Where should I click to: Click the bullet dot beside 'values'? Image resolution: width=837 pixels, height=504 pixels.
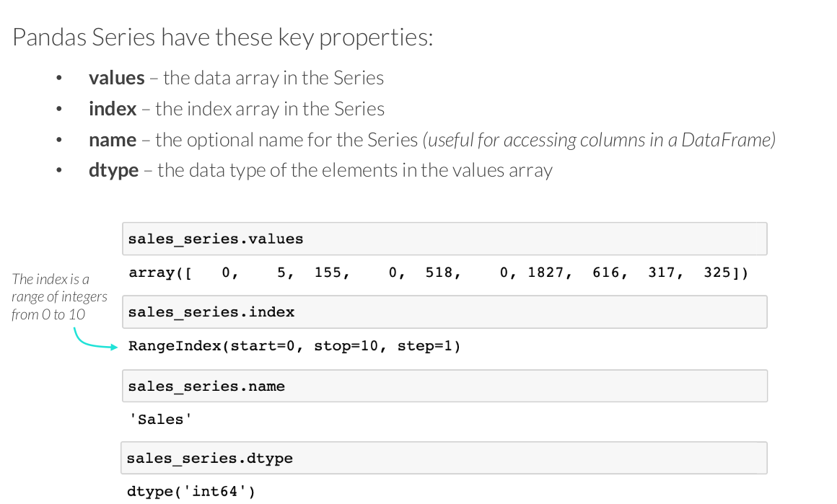coord(59,78)
